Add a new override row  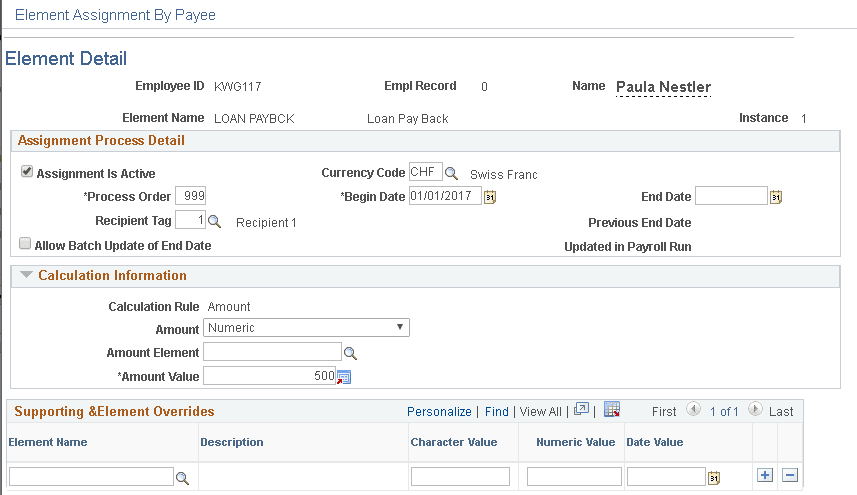[765, 475]
